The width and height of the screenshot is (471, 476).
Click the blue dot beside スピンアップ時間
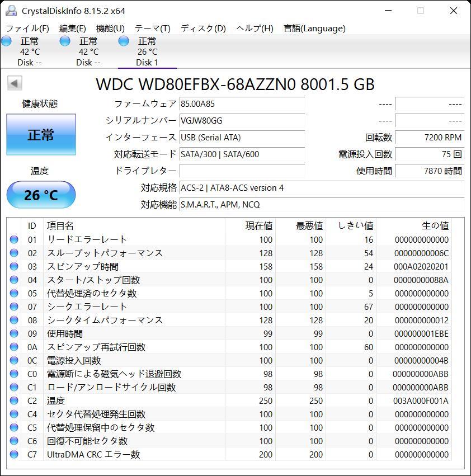(13, 266)
